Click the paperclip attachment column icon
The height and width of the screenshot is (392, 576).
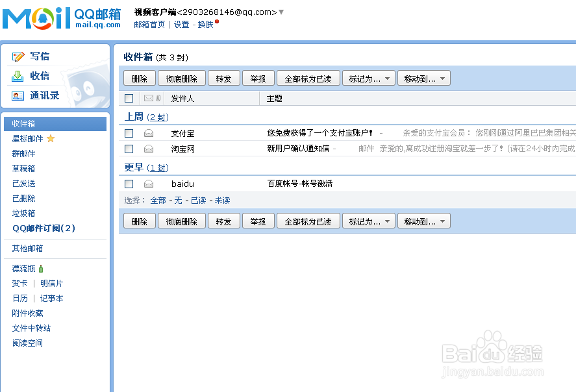tap(158, 98)
